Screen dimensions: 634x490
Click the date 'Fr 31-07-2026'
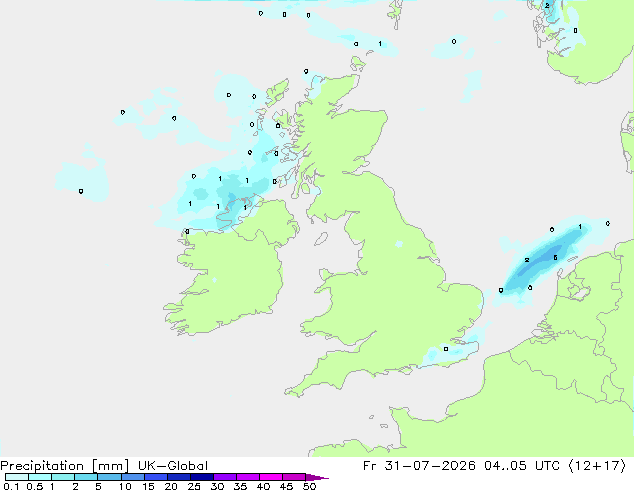pyautogui.click(x=419, y=466)
